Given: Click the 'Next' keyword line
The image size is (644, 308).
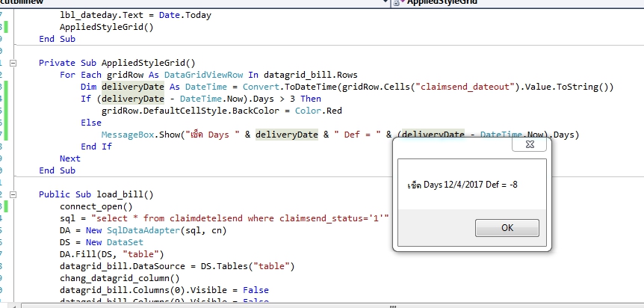Looking at the screenshot, I should (69, 158).
